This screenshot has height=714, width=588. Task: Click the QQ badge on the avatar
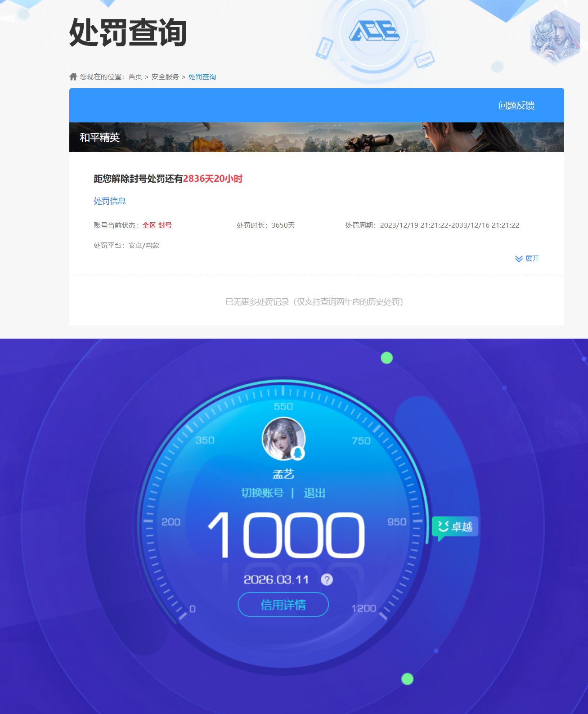[x=297, y=453]
